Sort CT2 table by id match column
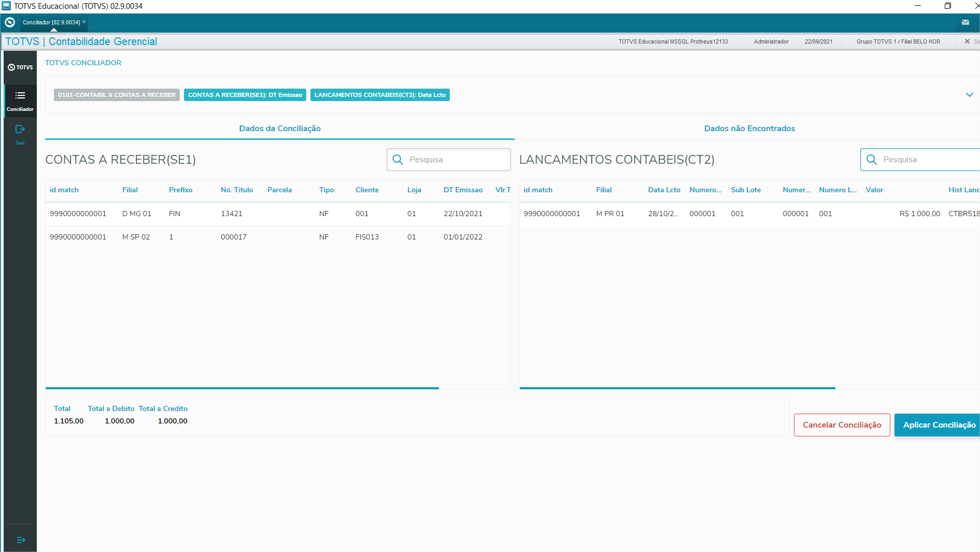 (538, 190)
